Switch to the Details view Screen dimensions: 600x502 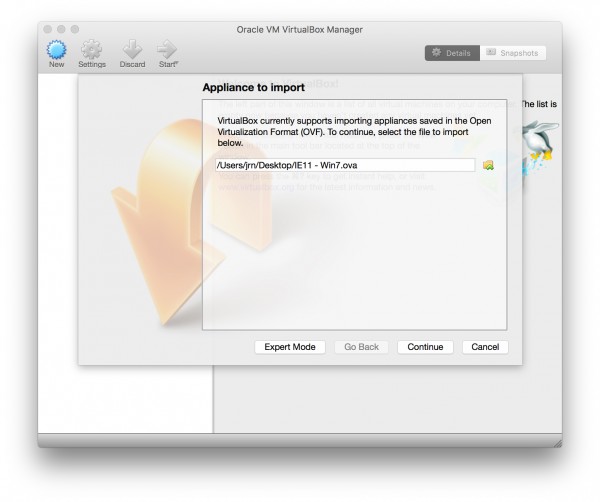(x=452, y=53)
